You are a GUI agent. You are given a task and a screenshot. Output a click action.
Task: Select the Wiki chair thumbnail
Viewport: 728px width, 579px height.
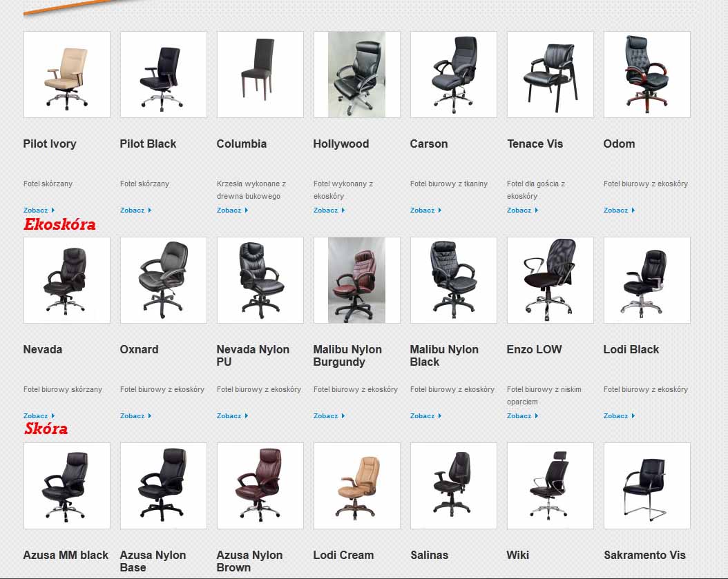550,486
